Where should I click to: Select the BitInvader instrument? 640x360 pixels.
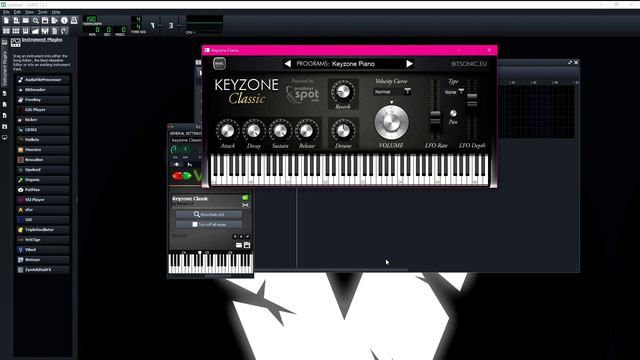[x=43, y=90]
